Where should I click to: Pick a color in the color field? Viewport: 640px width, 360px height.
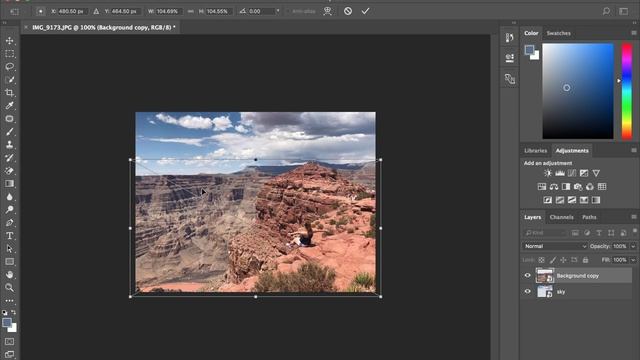(x=578, y=91)
